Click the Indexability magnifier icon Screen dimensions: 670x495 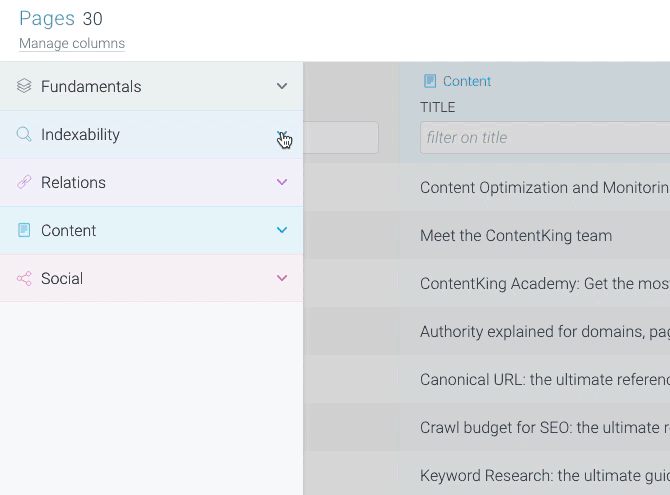(24, 134)
